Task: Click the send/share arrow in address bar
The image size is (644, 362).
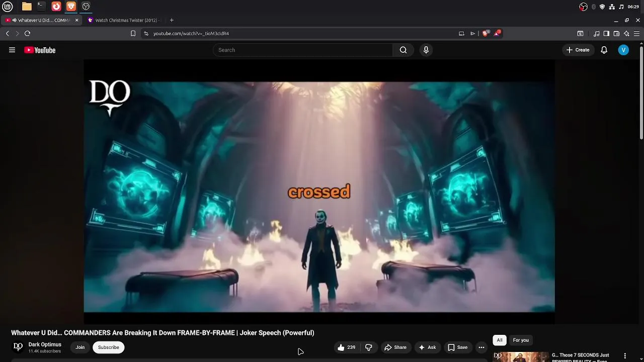Action: click(472, 33)
